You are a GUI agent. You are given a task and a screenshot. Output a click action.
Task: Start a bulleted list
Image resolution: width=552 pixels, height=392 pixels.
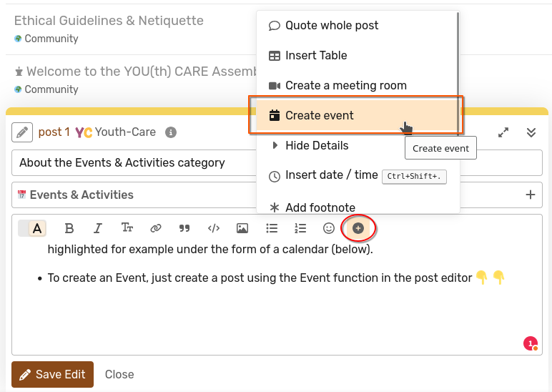[272, 228]
